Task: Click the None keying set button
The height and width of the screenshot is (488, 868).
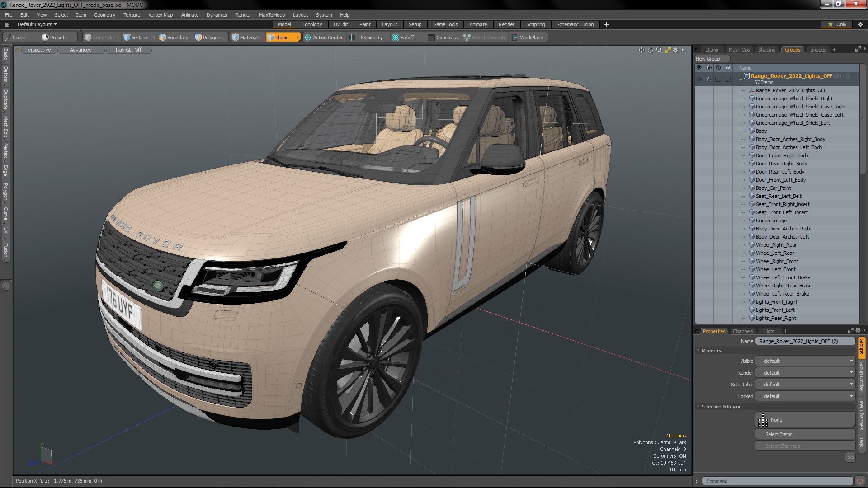Action: point(805,420)
